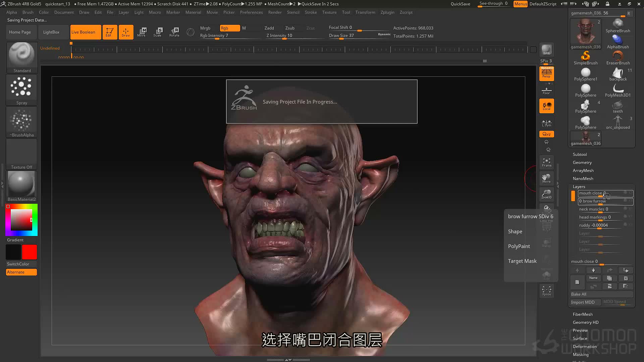Image resolution: width=644 pixels, height=362 pixels.
Task: Open the Stroke menu
Action: click(x=311, y=12)
